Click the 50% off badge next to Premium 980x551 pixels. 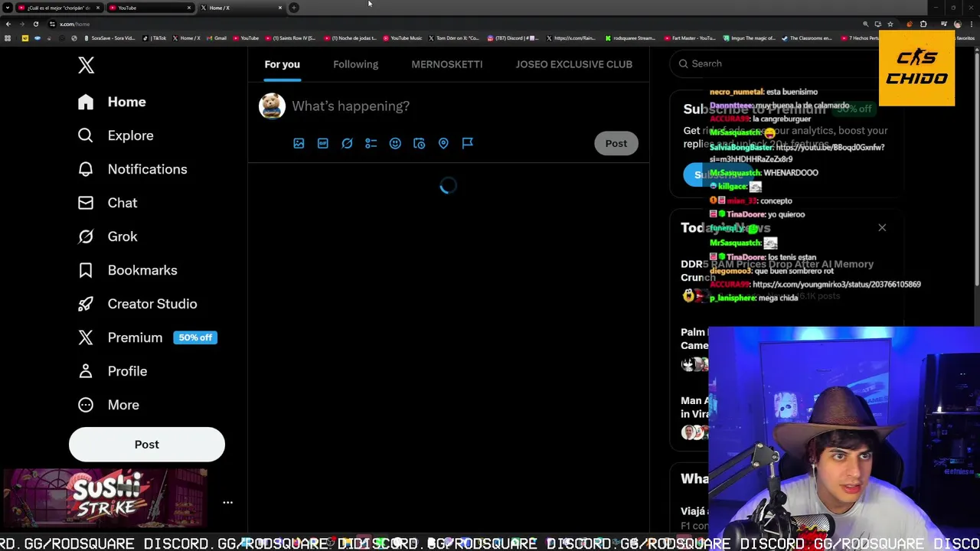pos(195,337)
